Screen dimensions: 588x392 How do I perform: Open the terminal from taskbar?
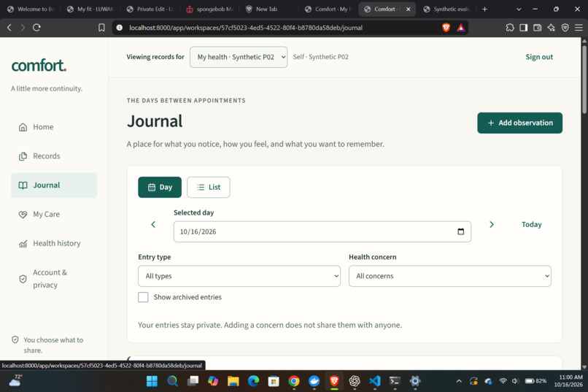[x=395, y=381]
